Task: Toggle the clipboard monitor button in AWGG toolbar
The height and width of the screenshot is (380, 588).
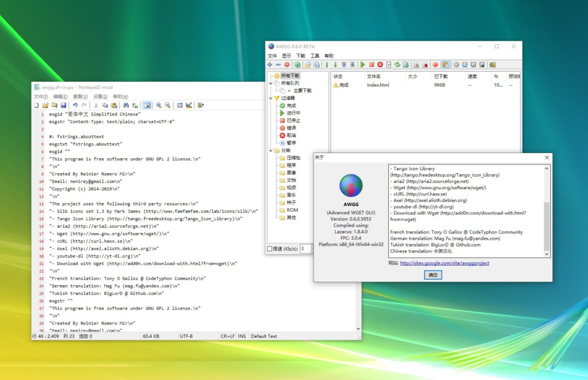Action: [x=446, y=65]
